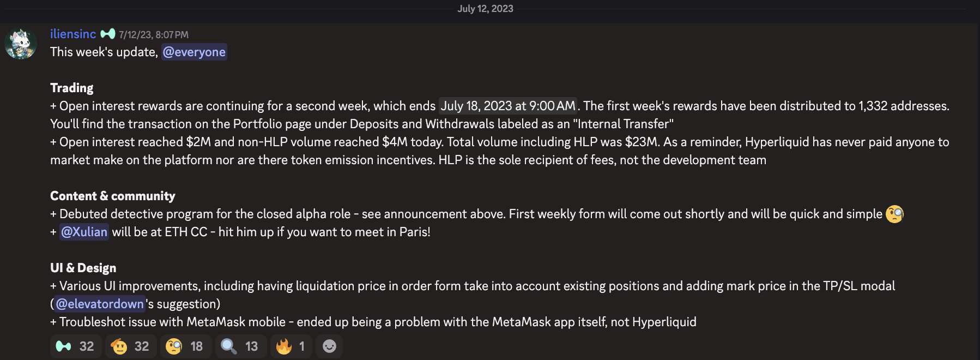Click iliensinc's cat avatar picture
The image size is (980, 360).
[21, 44]
